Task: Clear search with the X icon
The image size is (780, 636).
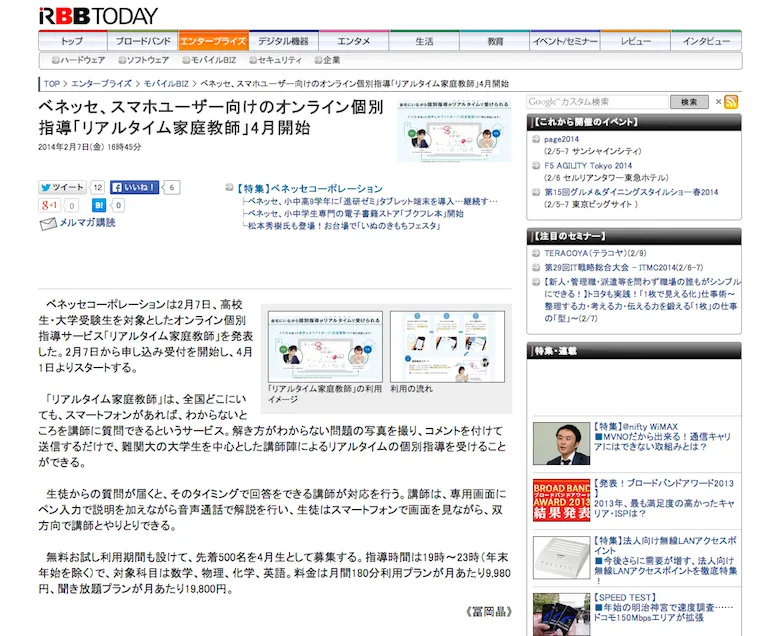Action: 718,102
